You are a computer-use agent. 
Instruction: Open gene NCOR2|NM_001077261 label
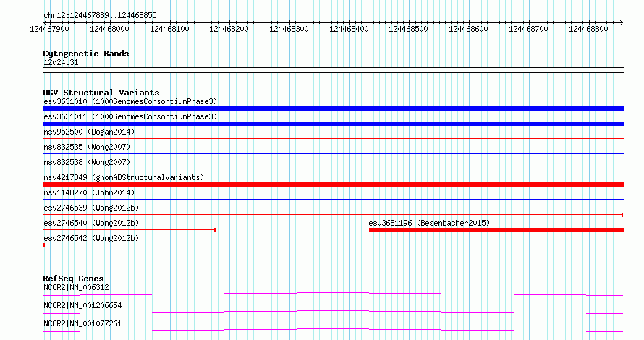tap(82, 323)
